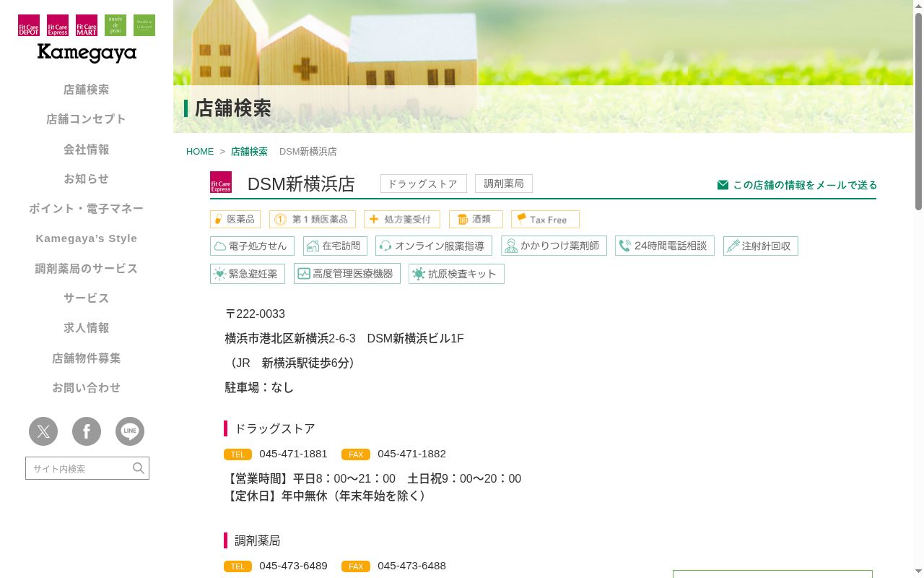The height and width of the screenshot is (578, 924).
Task: Open 会社情報 in the sidebar menu
Action: [87, 150]
